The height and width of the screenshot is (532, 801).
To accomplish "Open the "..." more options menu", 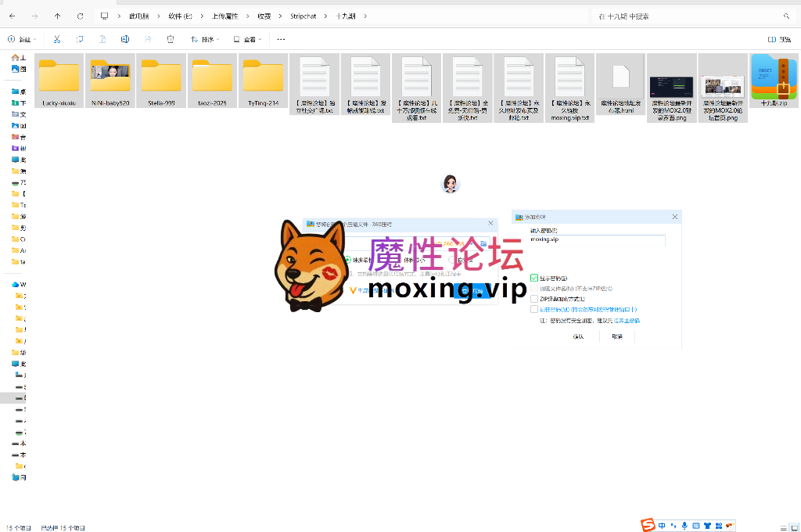I will (x=282, y=38).
